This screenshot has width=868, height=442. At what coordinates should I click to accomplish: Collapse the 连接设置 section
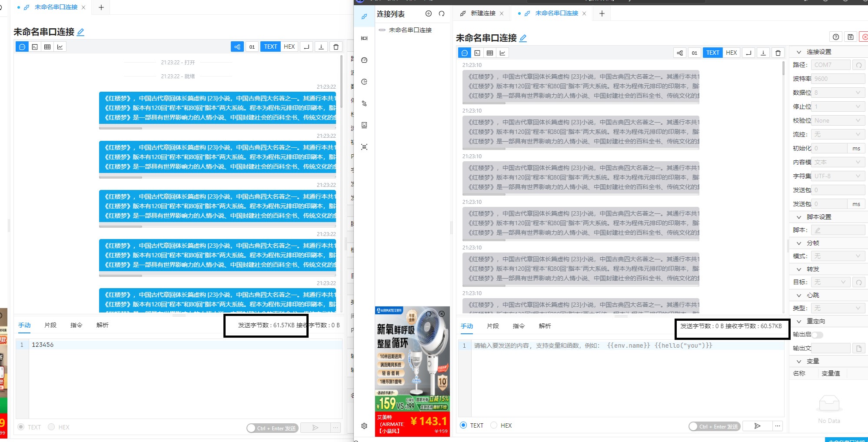[x=799, y=52]
